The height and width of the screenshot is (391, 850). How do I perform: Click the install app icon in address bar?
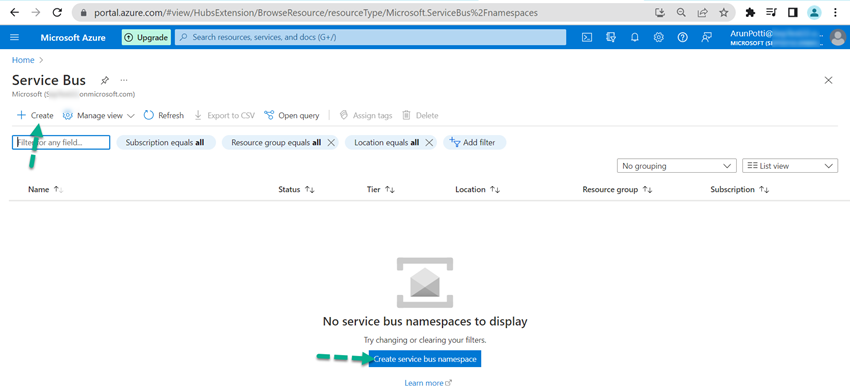click(660, 12)
